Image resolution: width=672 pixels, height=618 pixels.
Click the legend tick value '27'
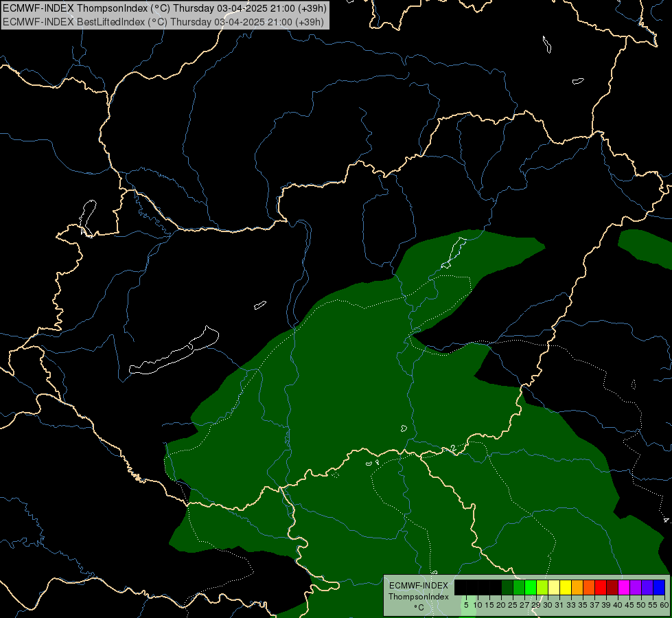524,605
